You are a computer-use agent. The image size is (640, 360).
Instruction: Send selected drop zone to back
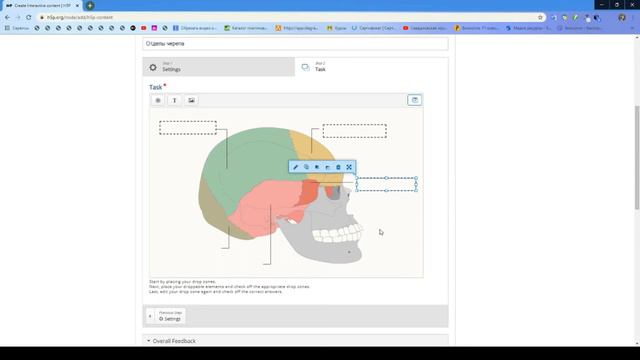point(327,167)
